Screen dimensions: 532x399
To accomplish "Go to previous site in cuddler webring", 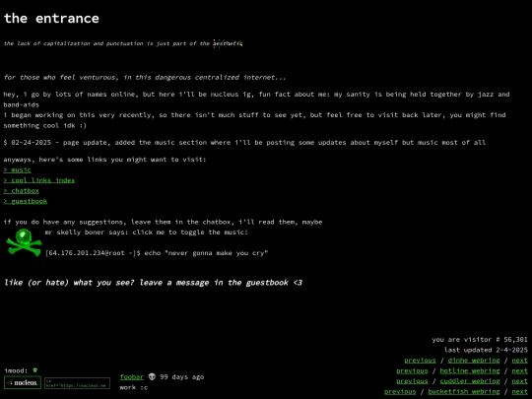I will point(412,381).
